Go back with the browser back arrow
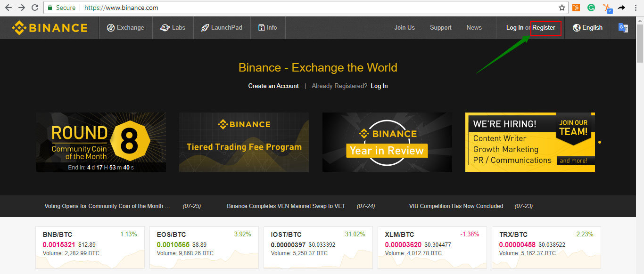The width and height of the screenshot is (644, 274). tap(8, 8)
